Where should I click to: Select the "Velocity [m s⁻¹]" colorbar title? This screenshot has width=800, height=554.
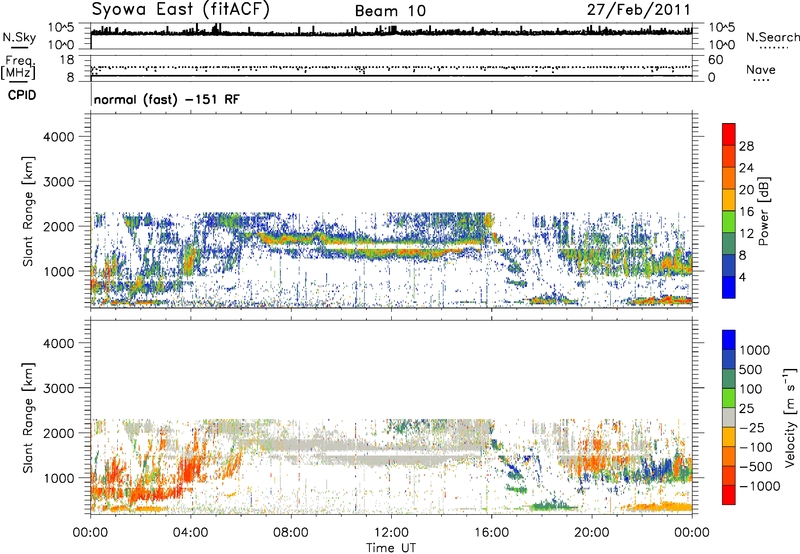click(x=790, y=417)
